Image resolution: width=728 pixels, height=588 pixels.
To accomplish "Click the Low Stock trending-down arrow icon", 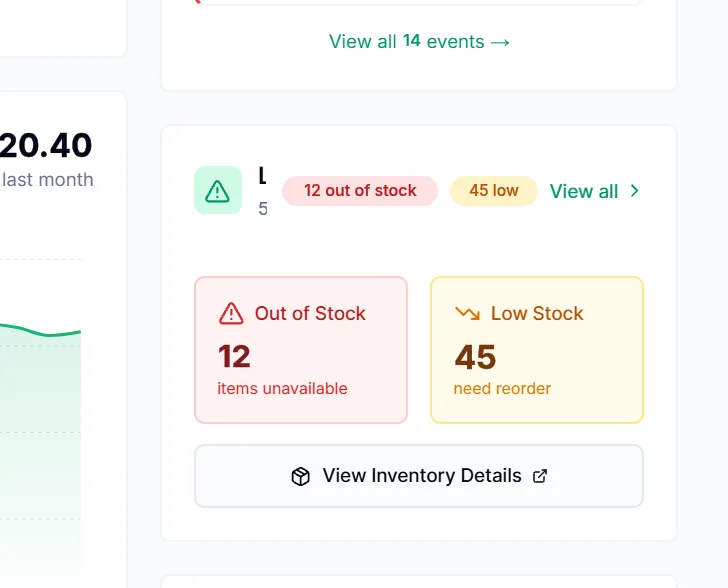I will tap(467, 314).
